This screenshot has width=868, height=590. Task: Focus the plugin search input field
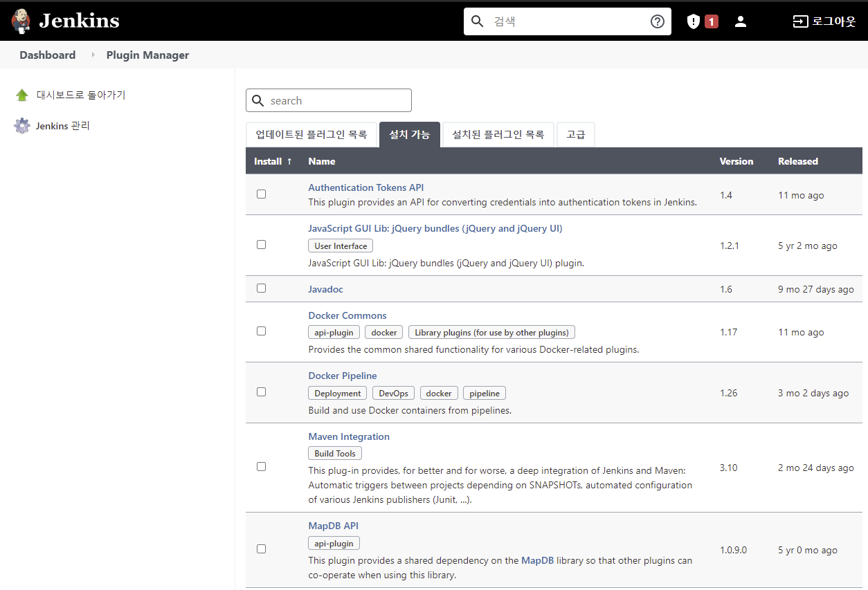[329, 100]
